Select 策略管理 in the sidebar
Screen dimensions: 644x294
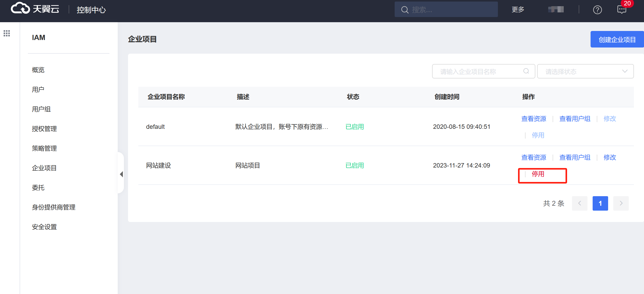tap(44, 148)
